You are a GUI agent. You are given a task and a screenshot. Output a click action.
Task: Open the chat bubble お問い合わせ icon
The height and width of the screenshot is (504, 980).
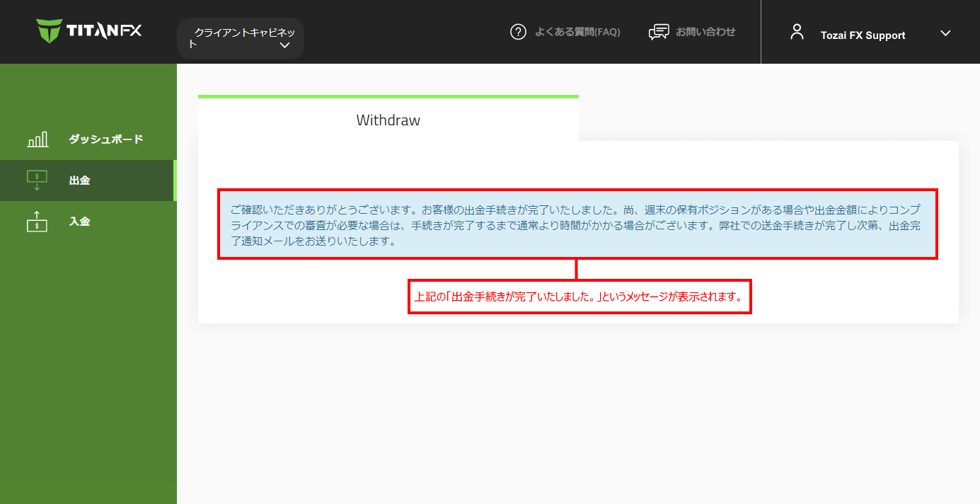(x=659, y=31)
